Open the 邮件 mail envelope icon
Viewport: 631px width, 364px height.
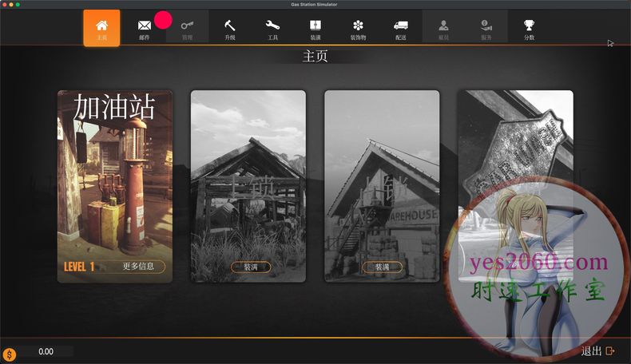tap(145, 28)
